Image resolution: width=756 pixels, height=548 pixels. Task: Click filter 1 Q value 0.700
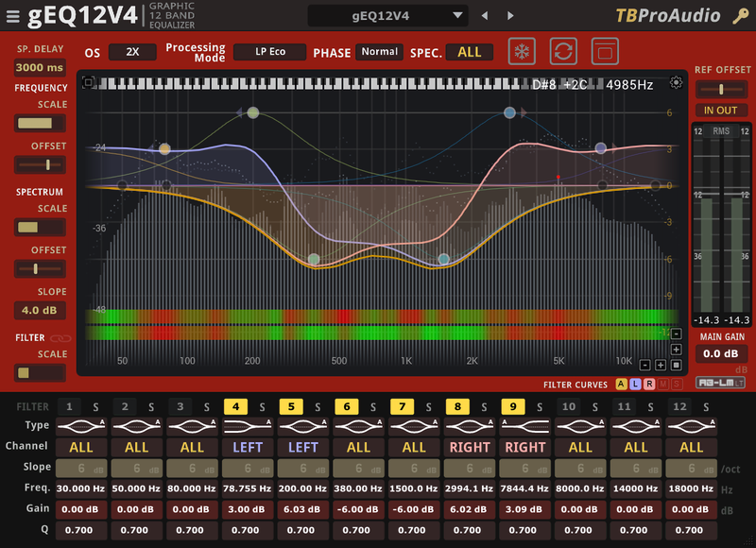click(81, 530)
